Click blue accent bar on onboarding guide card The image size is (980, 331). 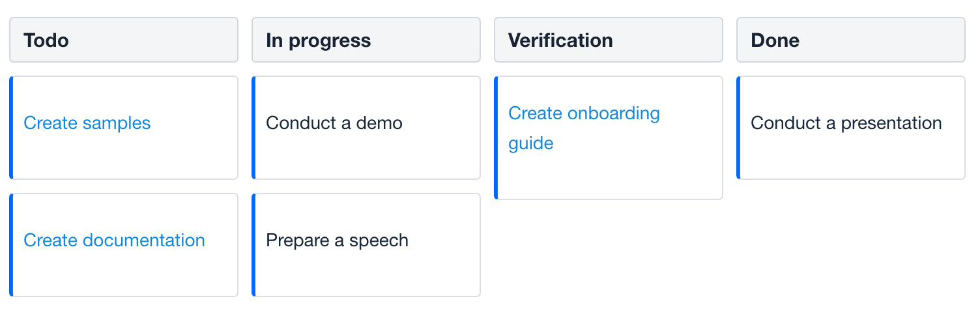[x=496, y=137]
